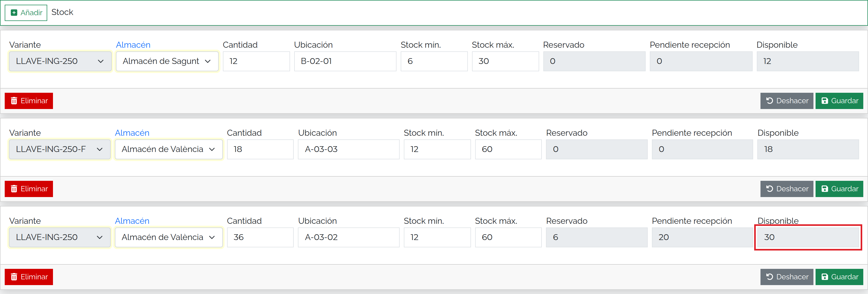Click Stock máx. field in A-03-03 row
Screen dimensions: 868x294
508,149
